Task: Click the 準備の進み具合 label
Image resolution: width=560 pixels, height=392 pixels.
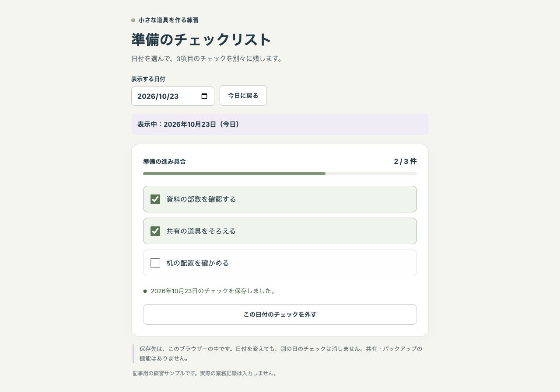Action: (x=164, y=162)
